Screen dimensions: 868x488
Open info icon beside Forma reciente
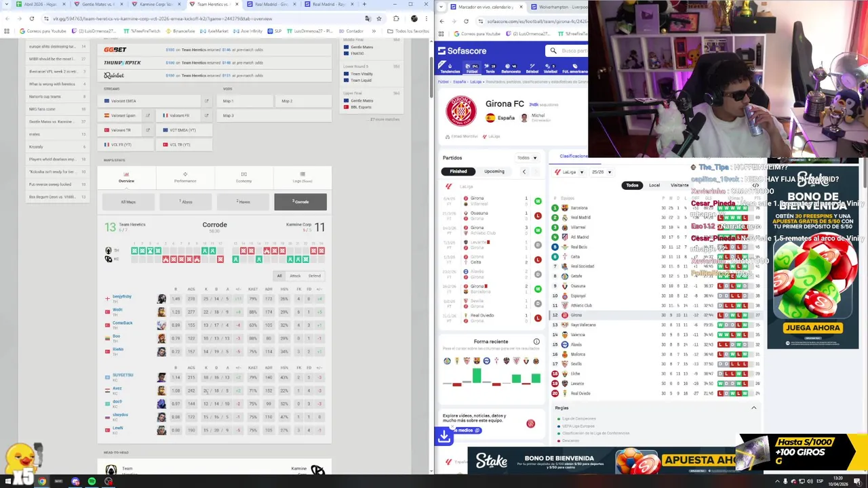point(536,342)
